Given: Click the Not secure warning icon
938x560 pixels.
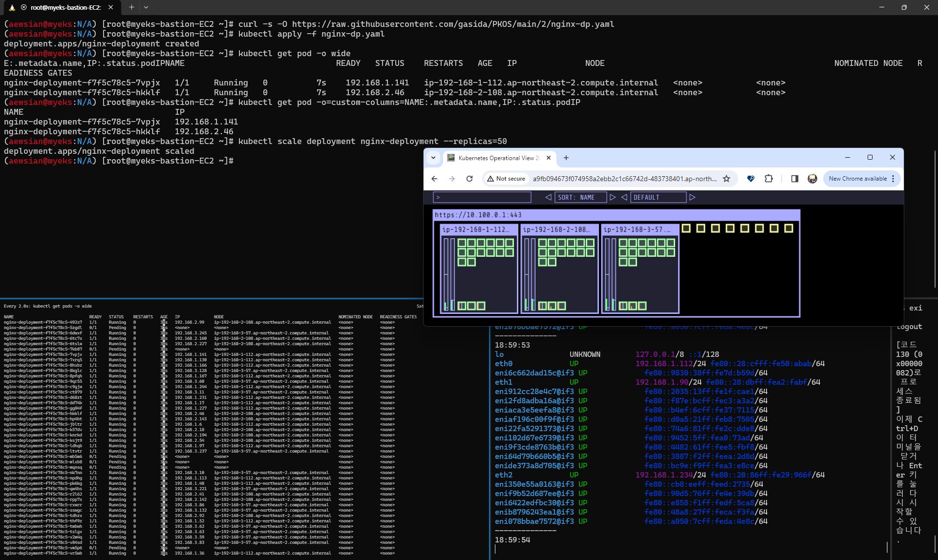Looking at the screenshot, I should [490, 179].
